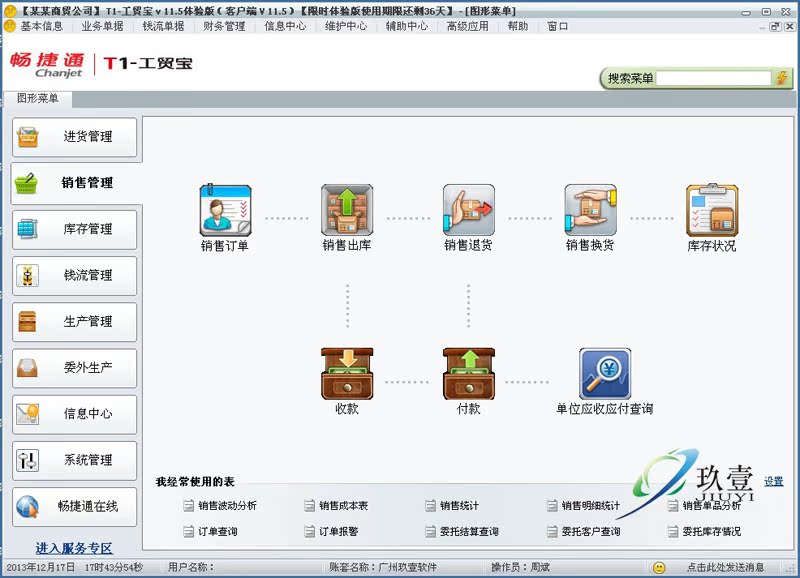Viewport: 800px width, 578px height.
Task: Open the 财务管理 menu
Action: [224, 26]
